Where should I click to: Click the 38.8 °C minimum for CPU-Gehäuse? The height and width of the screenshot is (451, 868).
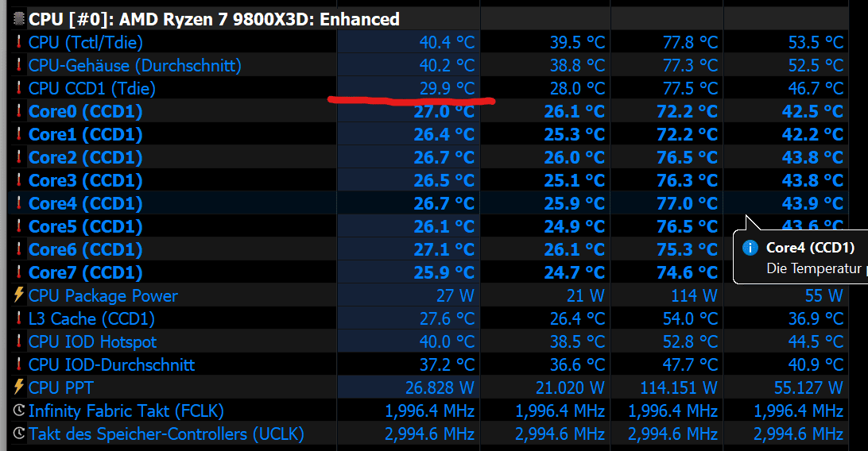pyautogui.click(x=577, y=65)
